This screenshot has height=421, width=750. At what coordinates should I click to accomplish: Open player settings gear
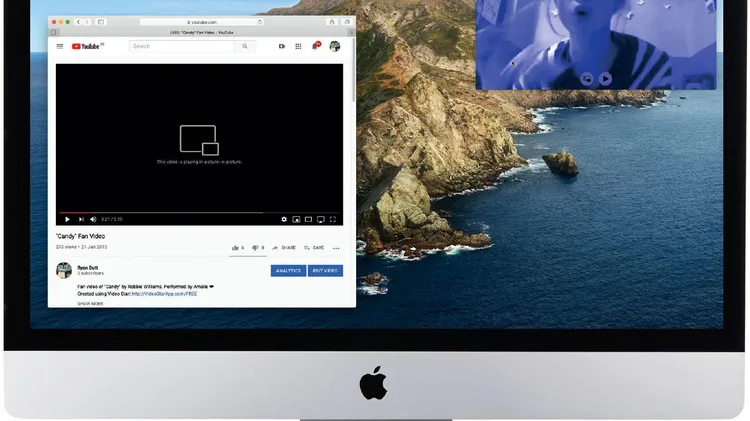click(x=284, y=219)
